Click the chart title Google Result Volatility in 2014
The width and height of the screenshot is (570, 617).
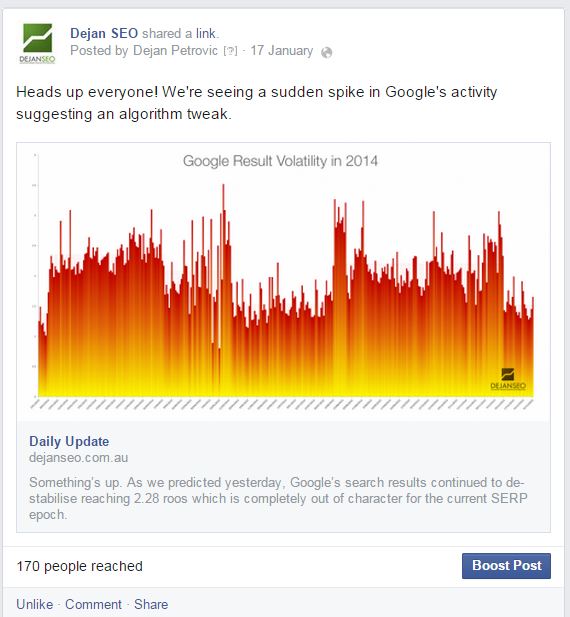pos(280,161)
